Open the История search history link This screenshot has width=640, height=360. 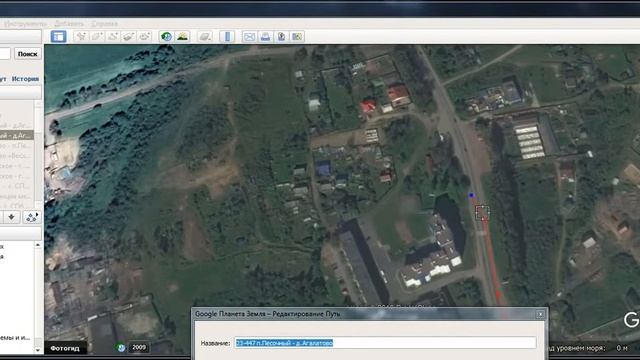click(x=25, y=79)
